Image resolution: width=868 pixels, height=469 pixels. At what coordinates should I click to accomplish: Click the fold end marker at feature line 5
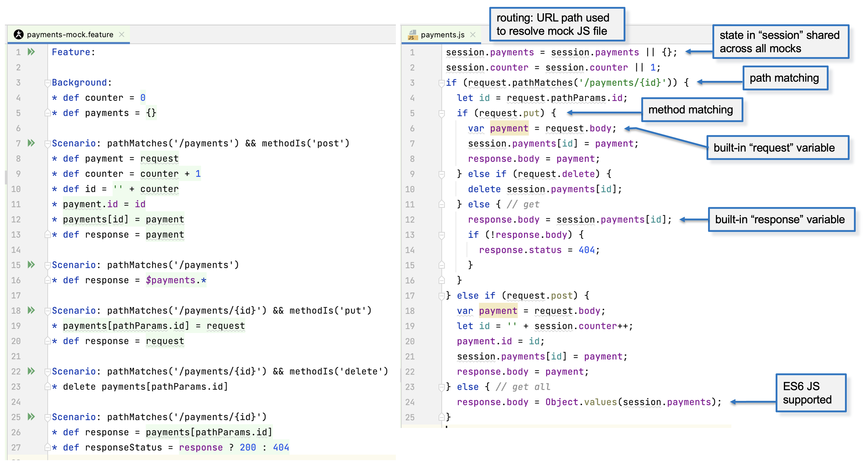point(48,113)
